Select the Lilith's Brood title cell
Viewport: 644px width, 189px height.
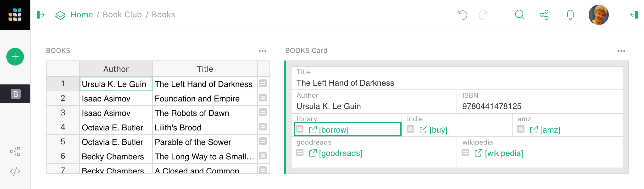(204, 128)
